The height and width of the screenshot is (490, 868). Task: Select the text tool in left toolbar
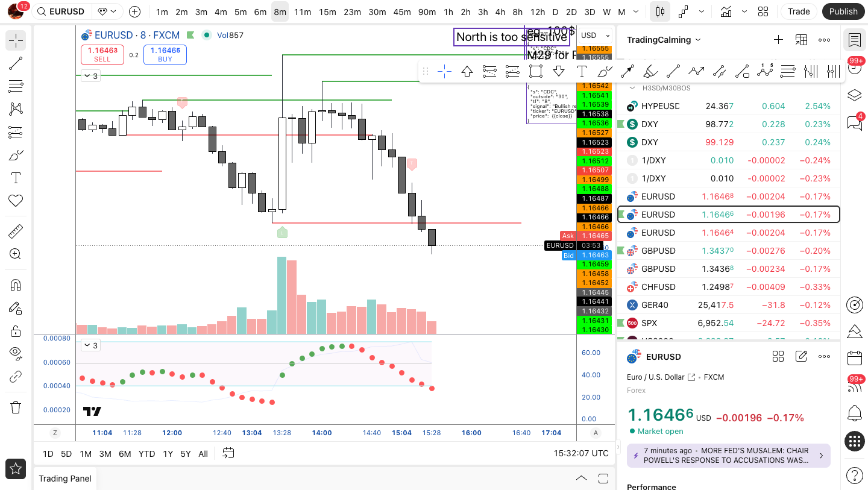(16, 178)
